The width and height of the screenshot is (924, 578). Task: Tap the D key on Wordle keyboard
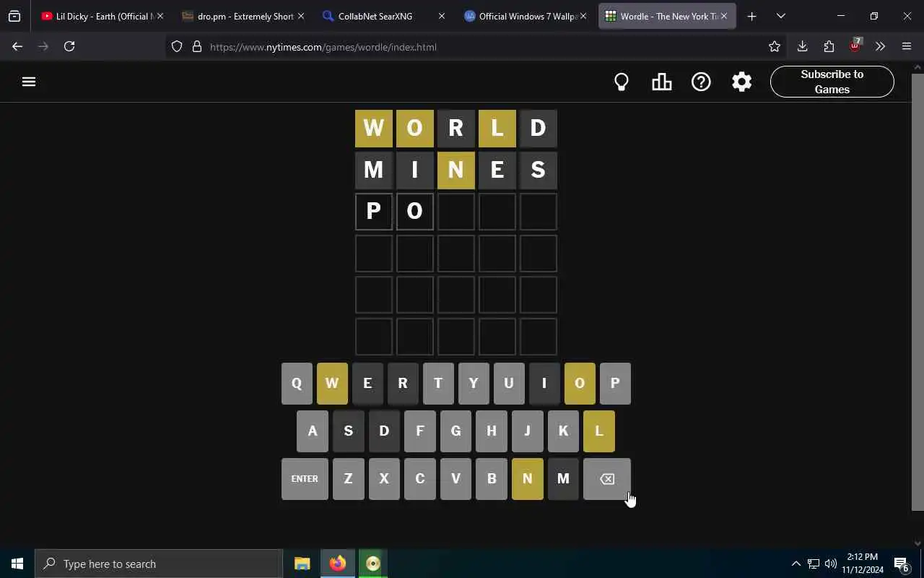(x=384, y=431)
